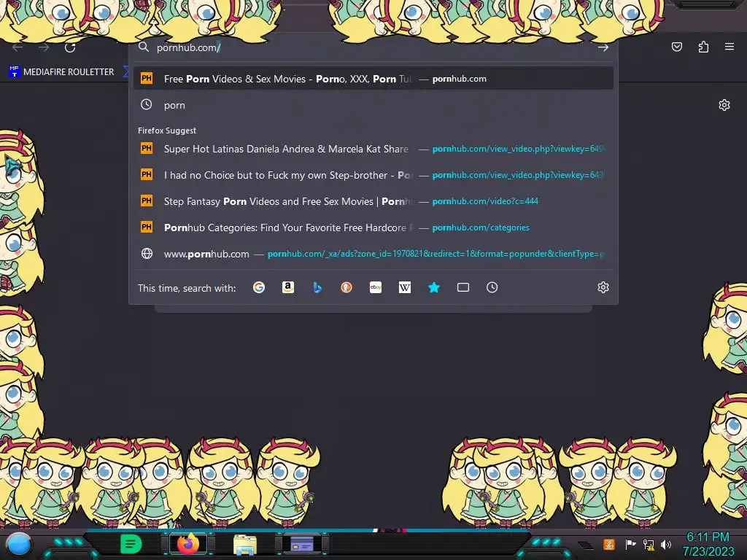Choose the 'porn' search history entry
The image size is (747, 560).
[x=373, y=105]
